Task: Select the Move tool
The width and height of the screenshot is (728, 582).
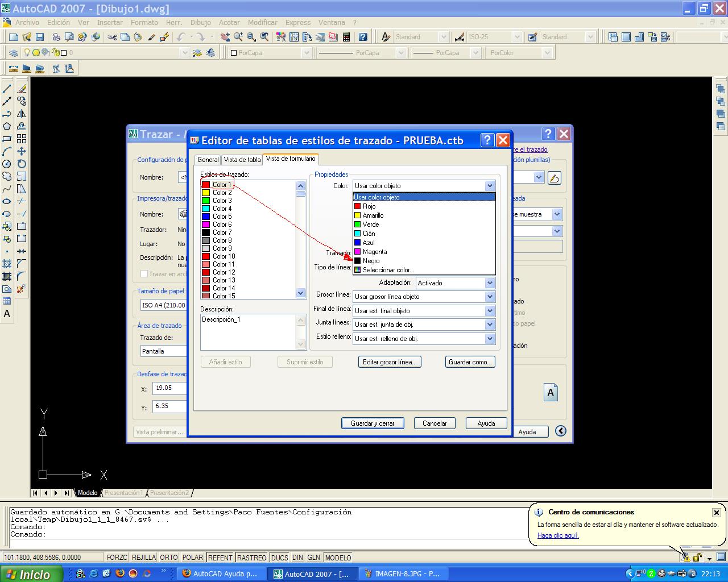Action: (x=22, y=151)
